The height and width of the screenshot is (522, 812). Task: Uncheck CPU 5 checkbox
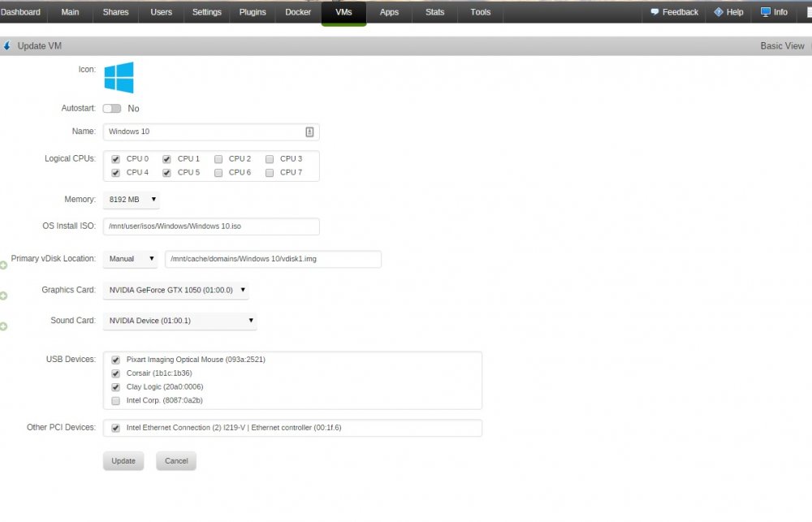click(x=166, y=172)
